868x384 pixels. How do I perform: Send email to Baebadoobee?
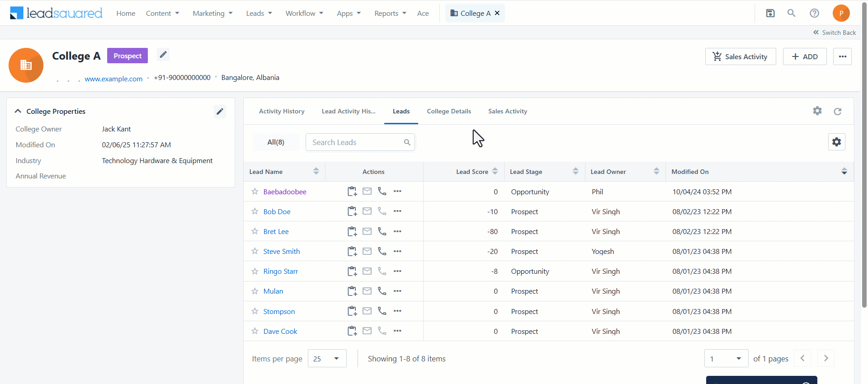click(367, 191)
